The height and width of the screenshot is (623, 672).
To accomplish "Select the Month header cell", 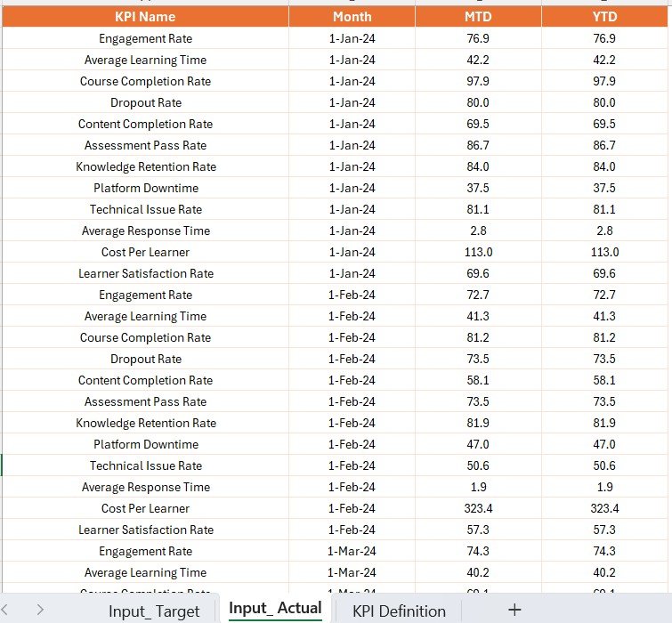I will [x=352, y=17].
